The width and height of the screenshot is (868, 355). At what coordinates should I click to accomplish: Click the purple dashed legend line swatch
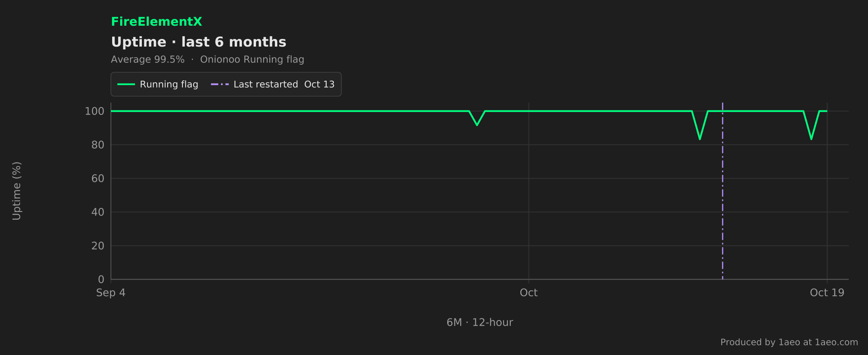coord(220,84)
